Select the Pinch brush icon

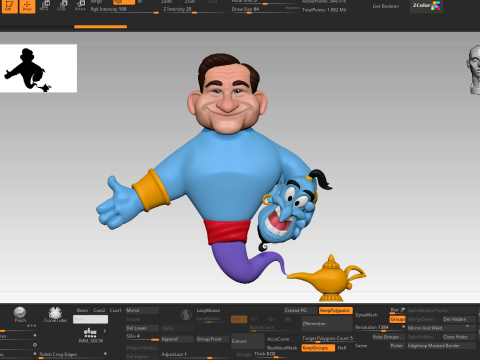coord(20,315)
